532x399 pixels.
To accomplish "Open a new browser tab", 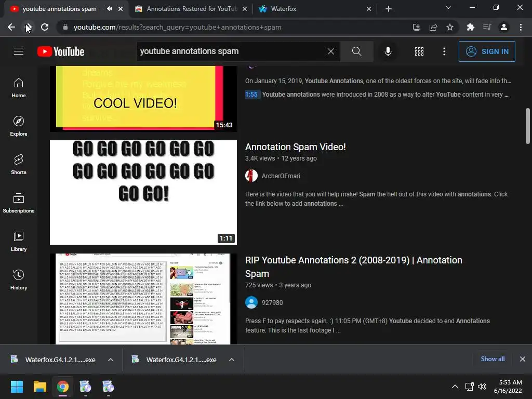I will pos(389,9).
